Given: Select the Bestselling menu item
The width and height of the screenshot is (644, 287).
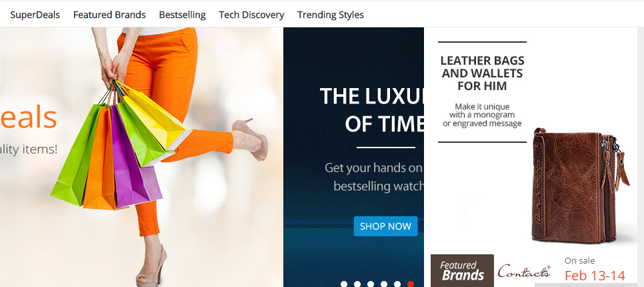Looking at the screenshot, I should click(x=183, y=15).
